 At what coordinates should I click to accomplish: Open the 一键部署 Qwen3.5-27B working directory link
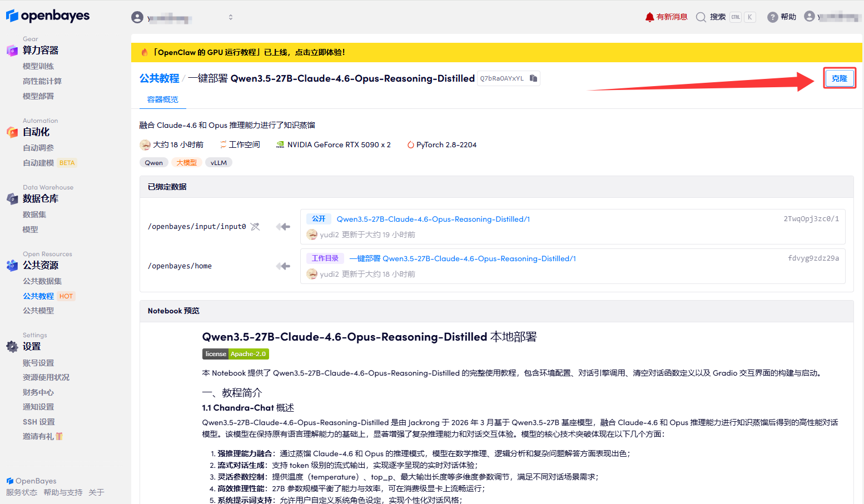tap(463, 258)
